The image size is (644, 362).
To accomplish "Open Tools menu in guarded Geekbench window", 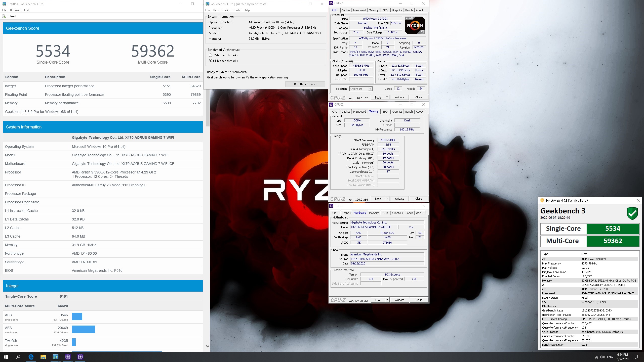I will click(236, 10).
